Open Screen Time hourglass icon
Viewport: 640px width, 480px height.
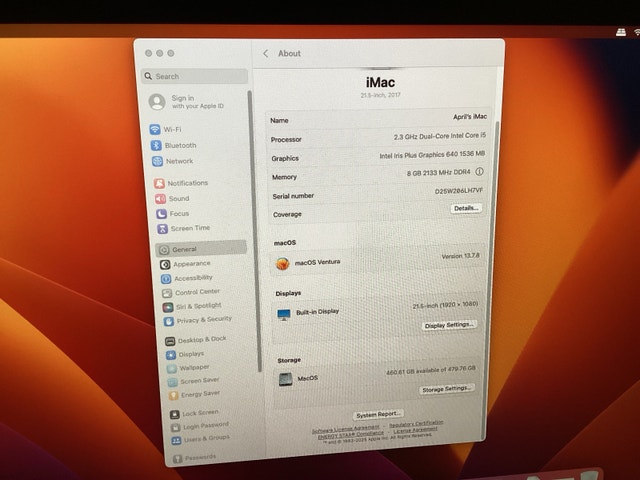click(x=162, y=229)
